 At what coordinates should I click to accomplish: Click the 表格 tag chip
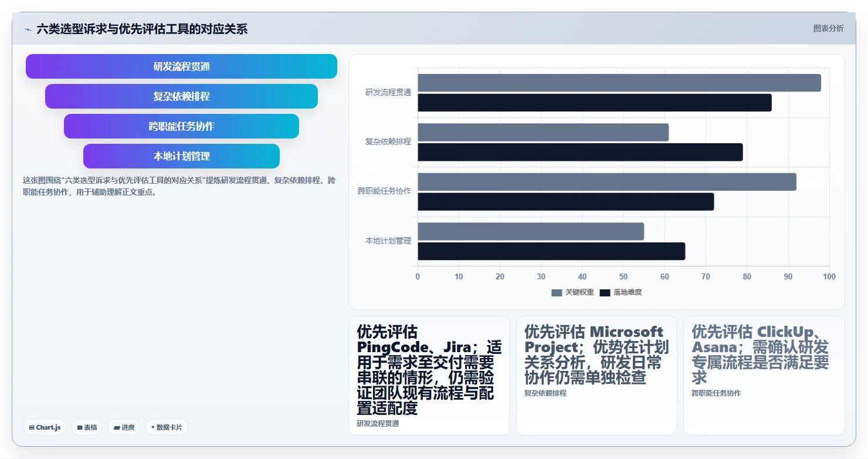87,427
